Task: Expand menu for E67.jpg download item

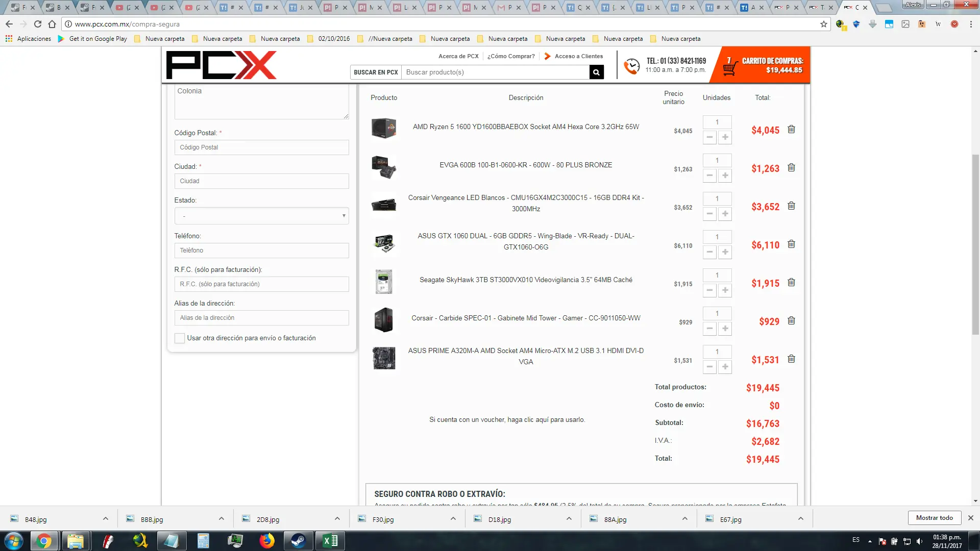Action: [800, 519]
